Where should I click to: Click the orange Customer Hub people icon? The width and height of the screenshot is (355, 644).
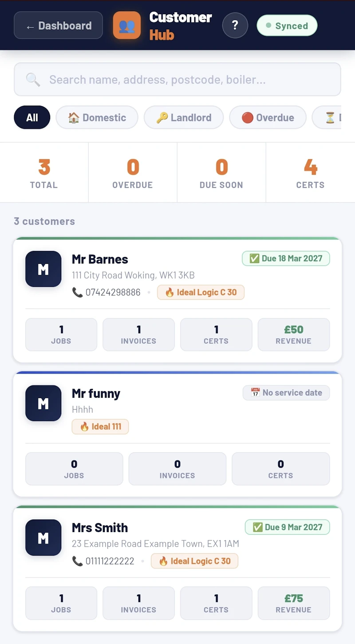pyautogui.click(x=127, y=25)
